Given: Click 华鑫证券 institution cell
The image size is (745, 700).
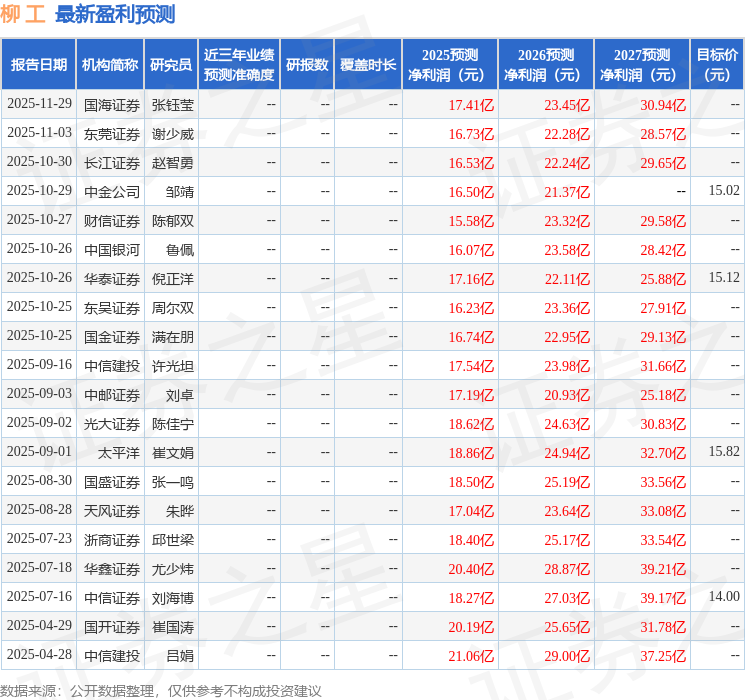Looking at the screenshot, I should click(x=112, y=569).
